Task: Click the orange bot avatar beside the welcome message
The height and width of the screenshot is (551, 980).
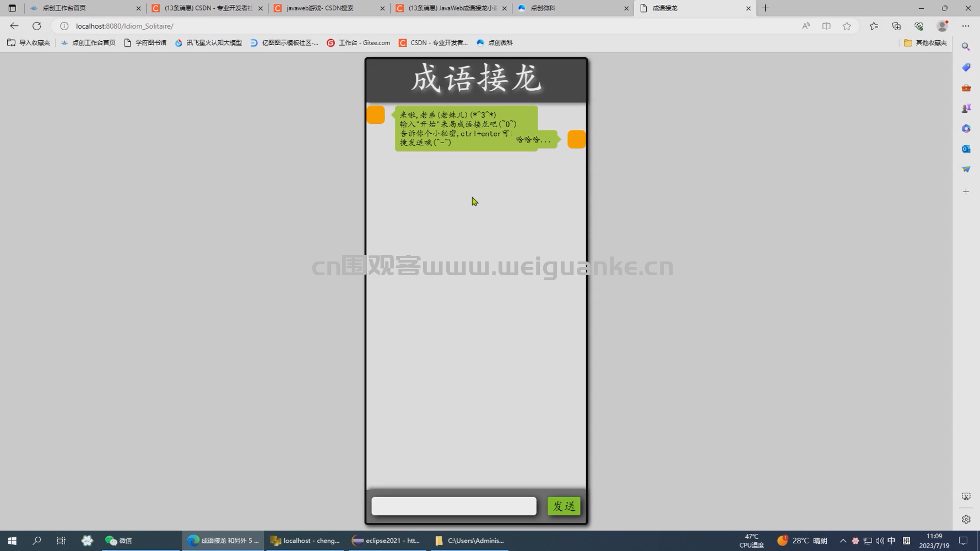Action: [x=376, y=114]
